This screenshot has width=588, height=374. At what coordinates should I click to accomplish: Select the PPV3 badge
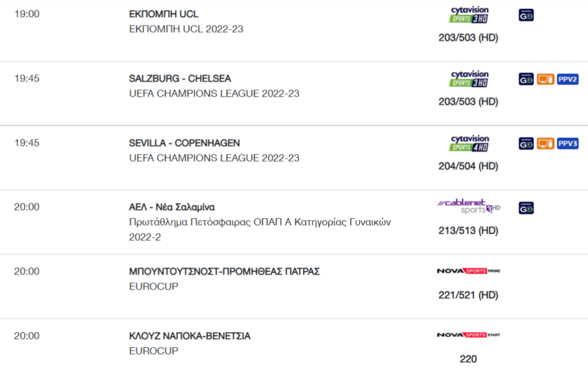pyautogui.click(x=567, y=144)
